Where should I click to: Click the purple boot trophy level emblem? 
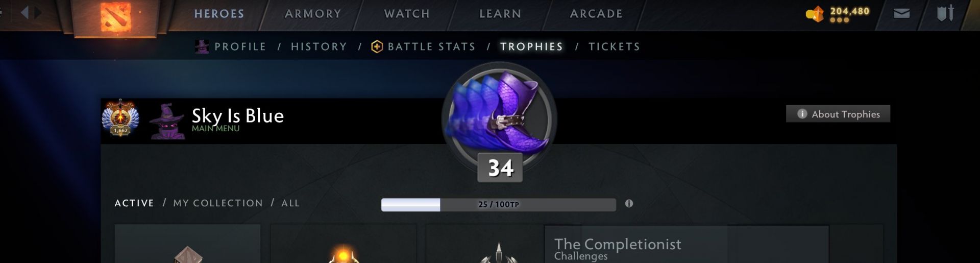(499, 120)
